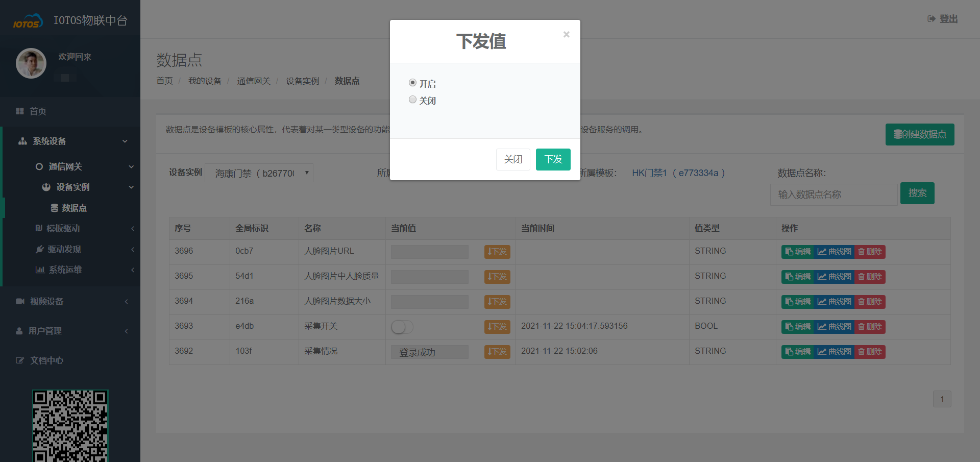Select the 关闭 radio option
Viewport: 980px width, 462px height.
tap(412, 100)
